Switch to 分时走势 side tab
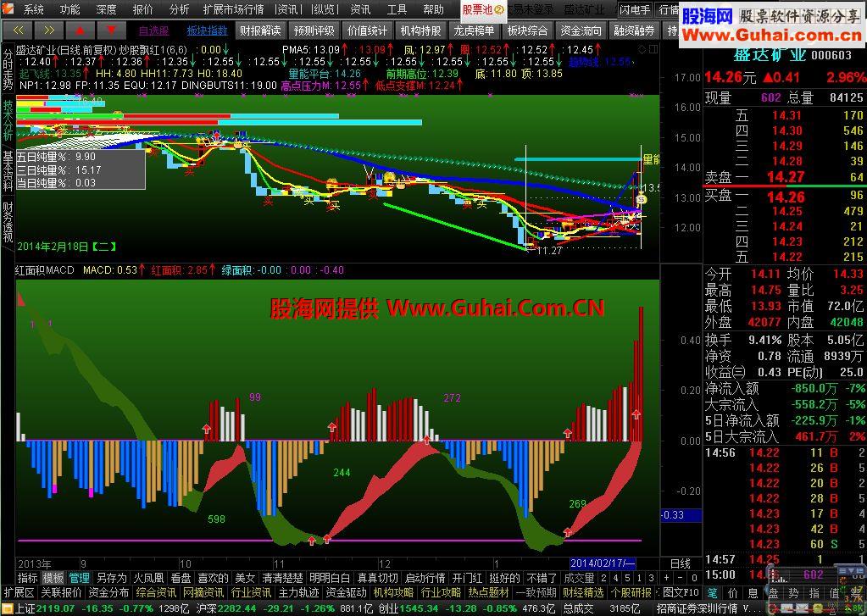This screenshot has height=616, width=867. [8, 69]
